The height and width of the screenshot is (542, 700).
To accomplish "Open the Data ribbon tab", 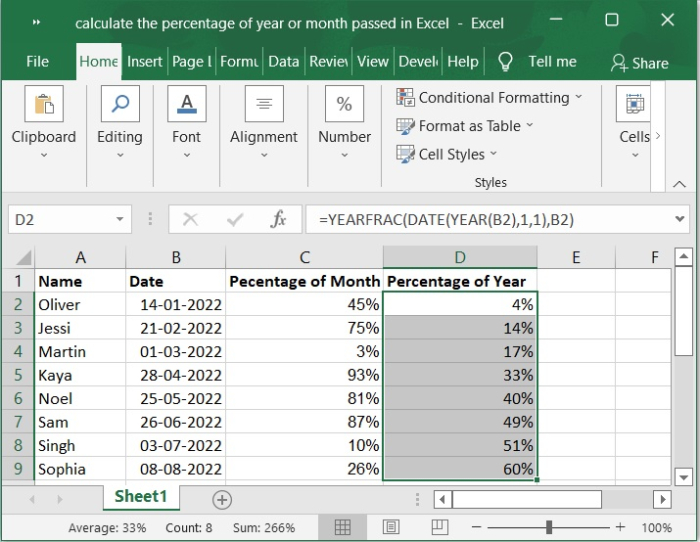I will [283, 61].
